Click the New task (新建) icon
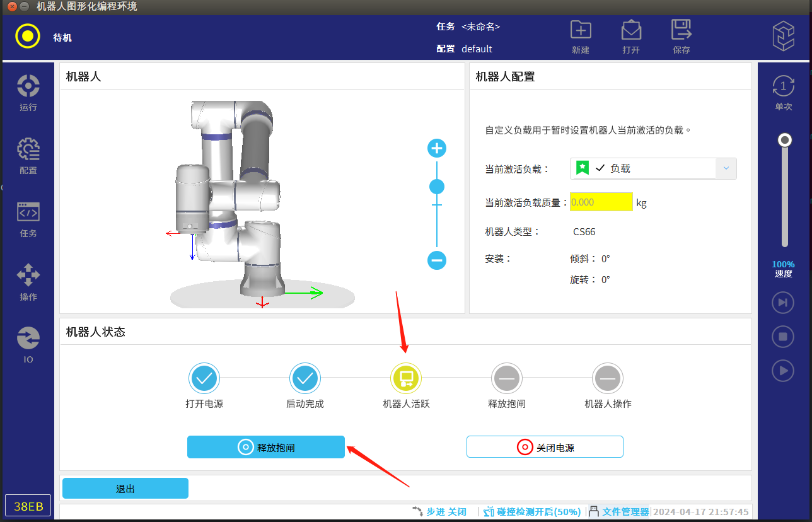The height and width of the screenshot is (522, 812). 580,37
